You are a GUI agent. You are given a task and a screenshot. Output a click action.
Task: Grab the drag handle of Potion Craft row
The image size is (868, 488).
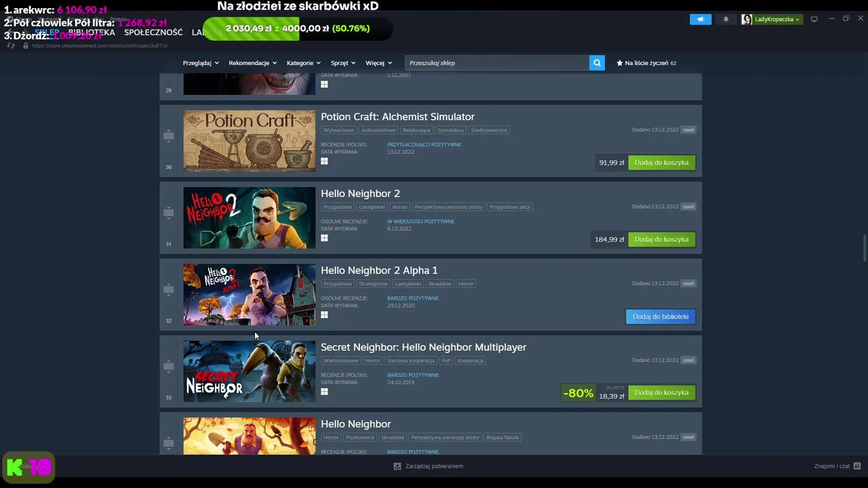169,136
